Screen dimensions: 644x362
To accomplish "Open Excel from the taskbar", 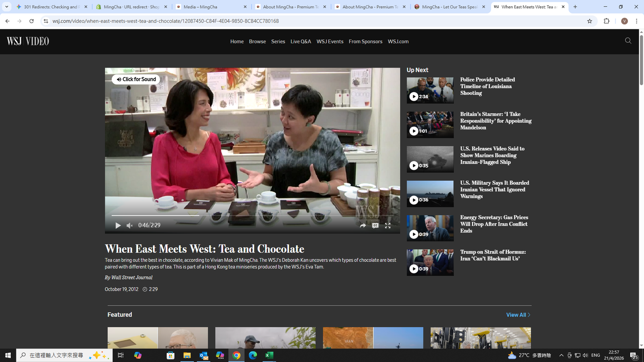I will pyautogui.click(x=269, y=355).
